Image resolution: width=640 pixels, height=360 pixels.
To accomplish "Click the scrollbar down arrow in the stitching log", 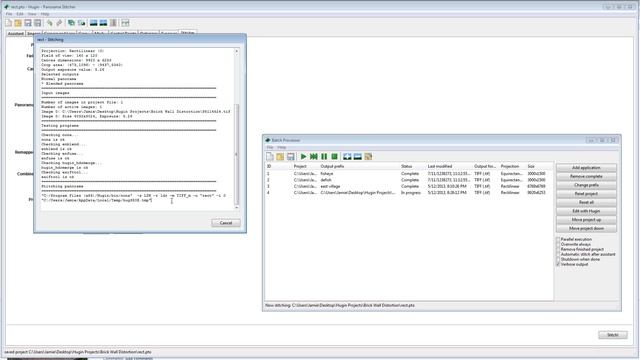I will tap(236, 207).
